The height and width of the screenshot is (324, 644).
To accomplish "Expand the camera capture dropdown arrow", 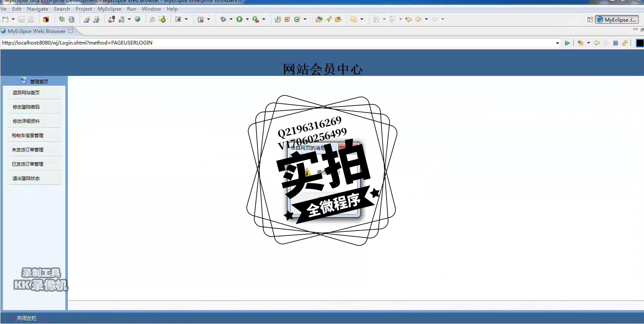I will tap(186, 19).
